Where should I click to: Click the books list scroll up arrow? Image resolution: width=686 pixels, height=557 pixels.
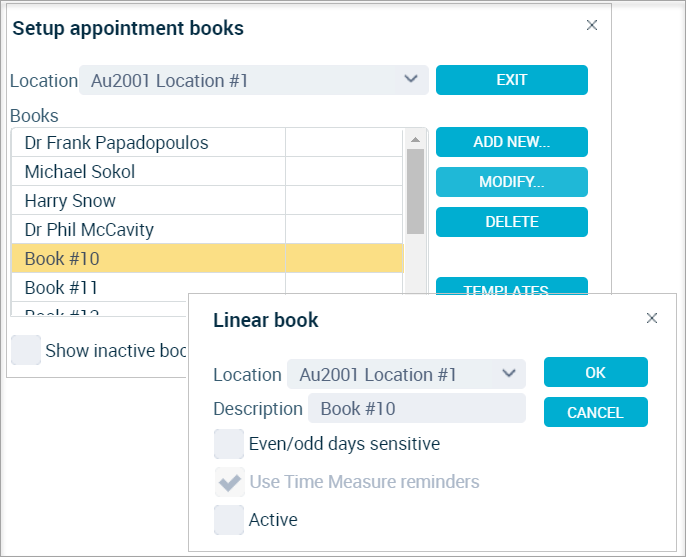tap(415, 140)
